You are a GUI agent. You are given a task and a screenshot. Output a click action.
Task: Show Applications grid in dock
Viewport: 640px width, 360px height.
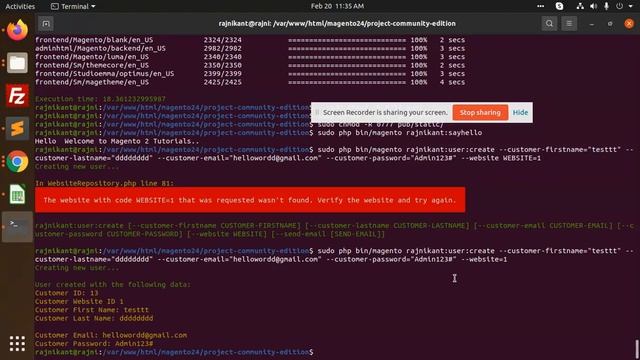coord(17,344)
